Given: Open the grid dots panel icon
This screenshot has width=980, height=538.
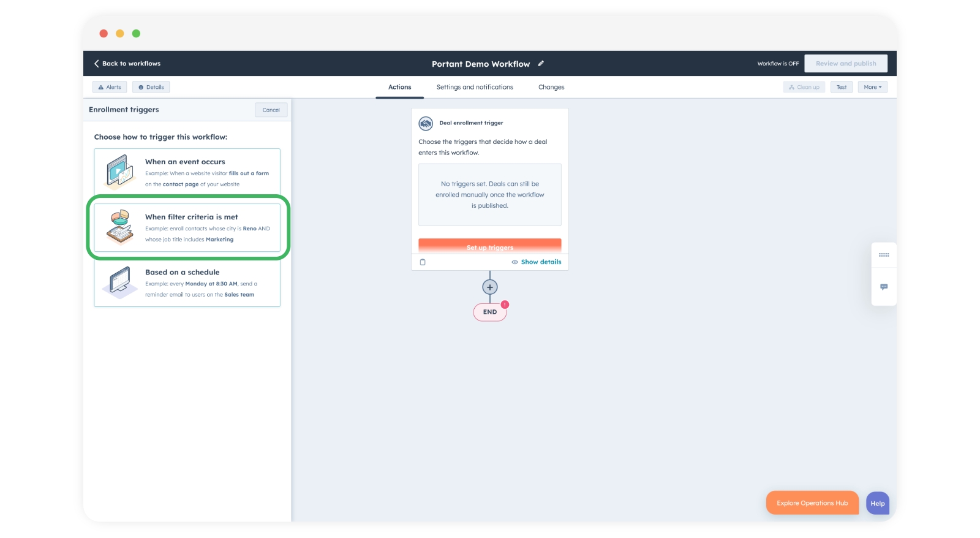Looking at the screenshot, I should [884, 255].
